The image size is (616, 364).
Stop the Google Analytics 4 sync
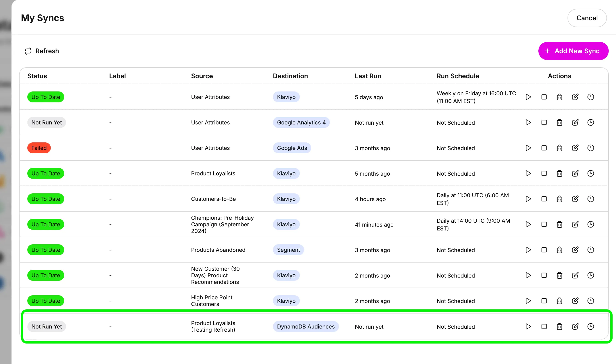544,122
